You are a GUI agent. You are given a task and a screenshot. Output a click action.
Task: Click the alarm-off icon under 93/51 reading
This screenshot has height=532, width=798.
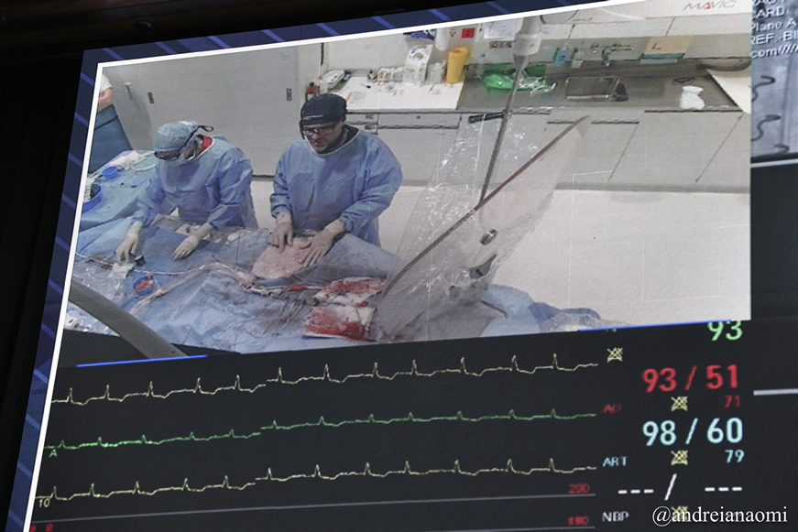679,403
